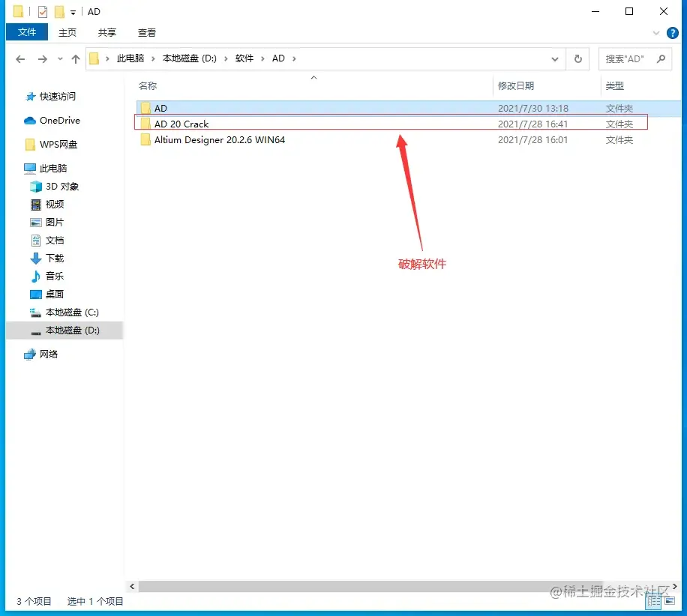Expand the chevron after AD breadcrumb
Image resolution: width=687 pixels, height=616 pixels.
click(294, 58)
